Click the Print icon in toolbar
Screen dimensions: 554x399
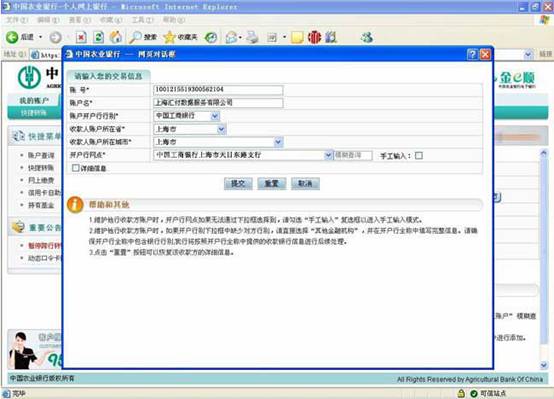252,37
